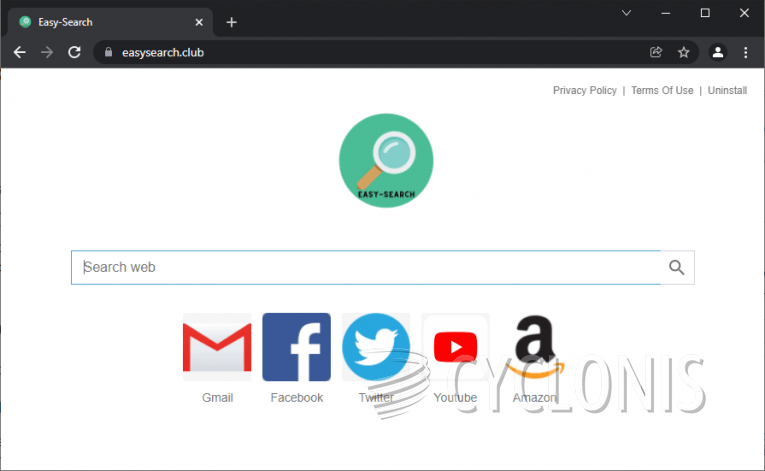Open the Twitter bird shortcut icon
765x471 pixels.
click(376, 347)
